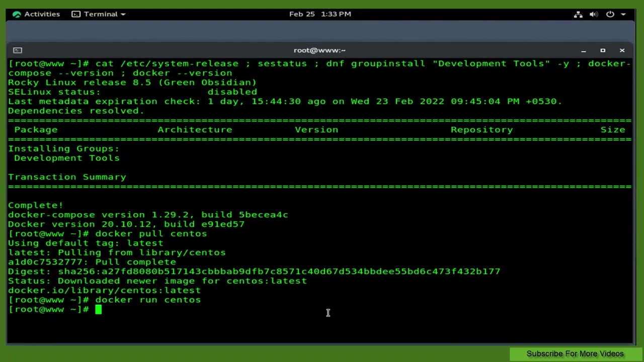
Task: Click 'docker-compose version 1.29.2' line
Action: click(148, 215)
